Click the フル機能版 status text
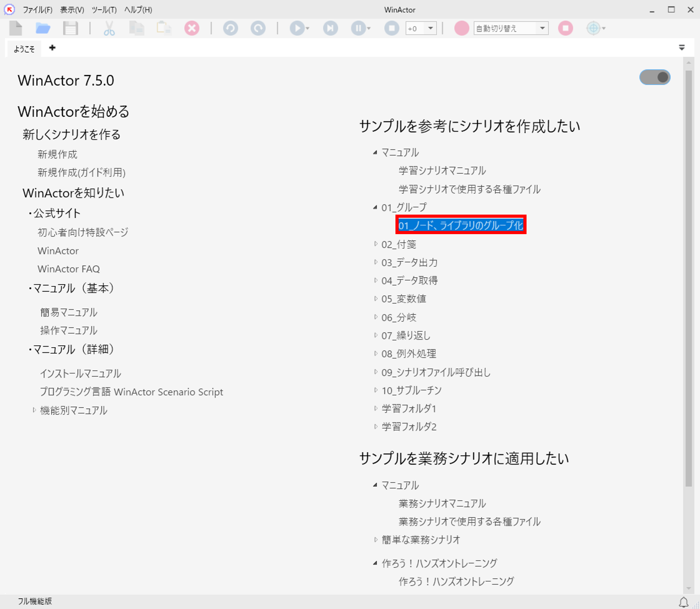 click(x=35, y=601)
